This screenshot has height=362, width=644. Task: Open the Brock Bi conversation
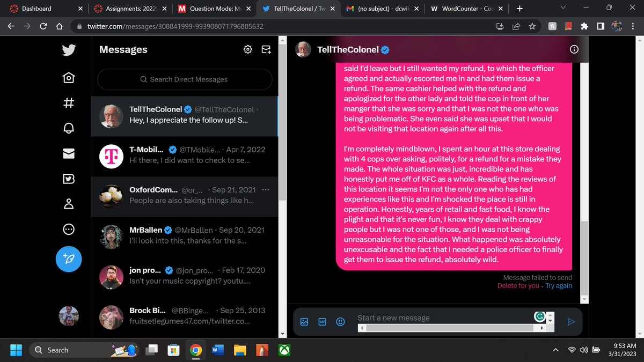coord(185,317)
